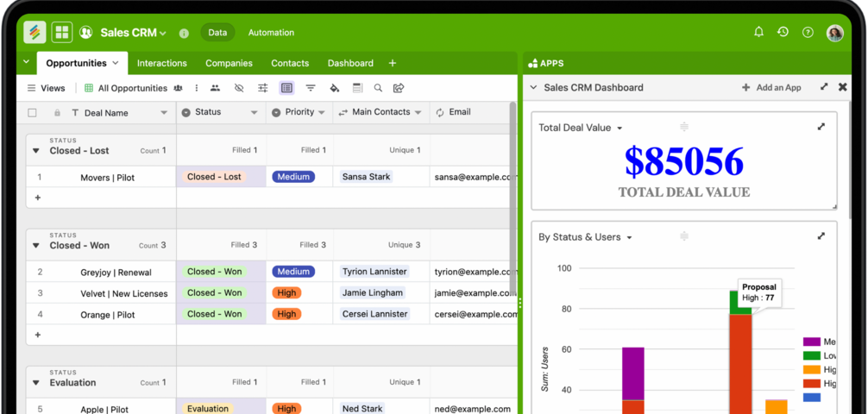The width and height of the screenshot is (868, 414).
Task: Click the search magnifier in toolbar
Action: pos(378,88)
